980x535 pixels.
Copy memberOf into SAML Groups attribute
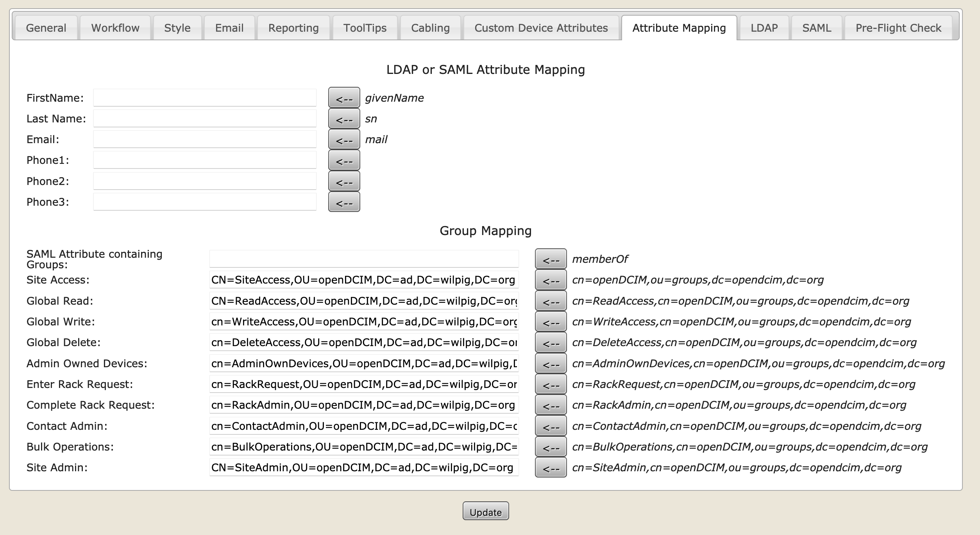point(551,259)
